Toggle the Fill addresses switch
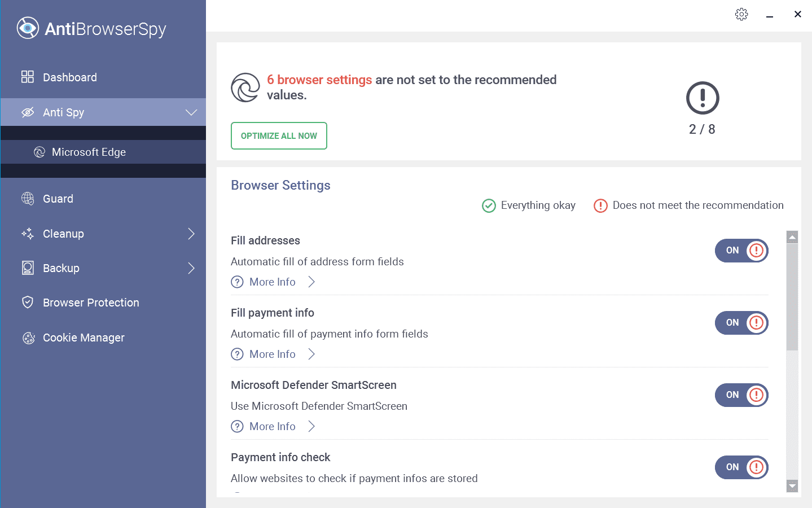Image resolution: width=812 pixels, height=508 pixels. click(741, 251)
